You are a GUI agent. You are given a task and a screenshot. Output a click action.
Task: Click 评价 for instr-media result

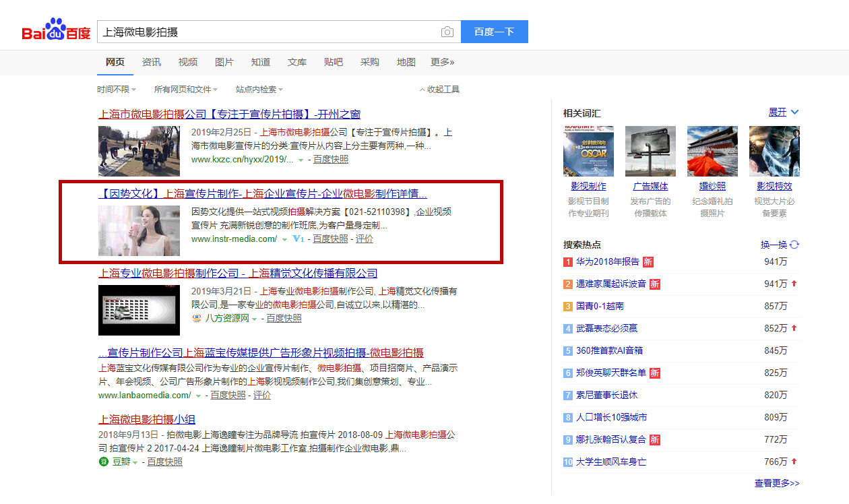pyautogui.click(x=365, y=239)
